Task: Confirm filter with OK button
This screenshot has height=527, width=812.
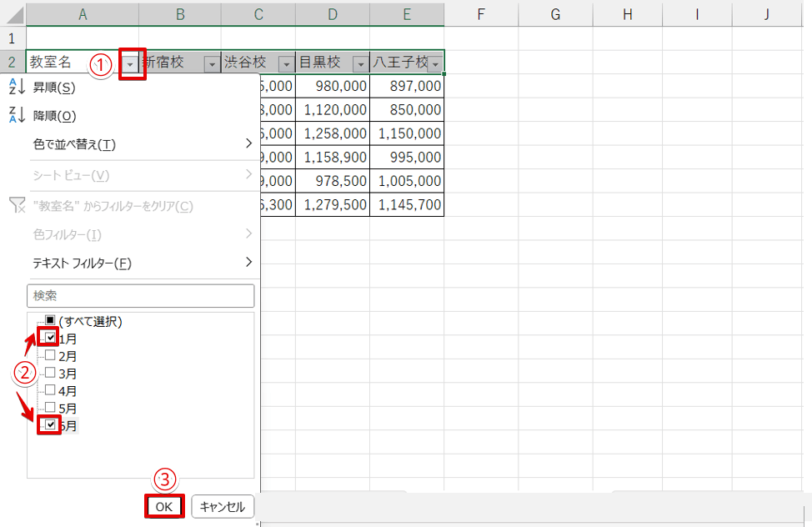Action: pyautogui.click(x=164, y=506)
